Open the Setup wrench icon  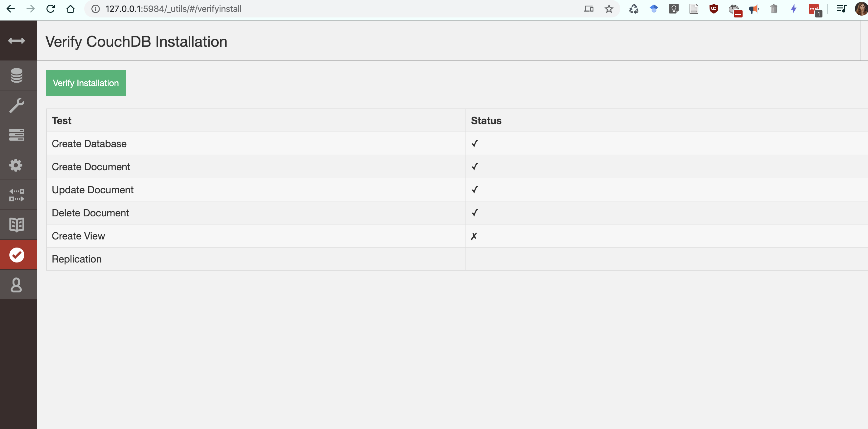(17, 105)
